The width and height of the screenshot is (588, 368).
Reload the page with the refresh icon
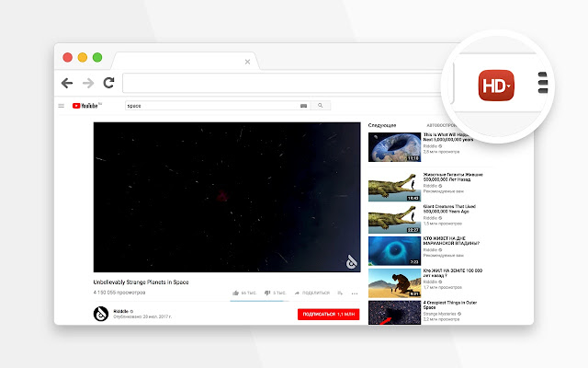pyautogui.click(x=108, y=83)
